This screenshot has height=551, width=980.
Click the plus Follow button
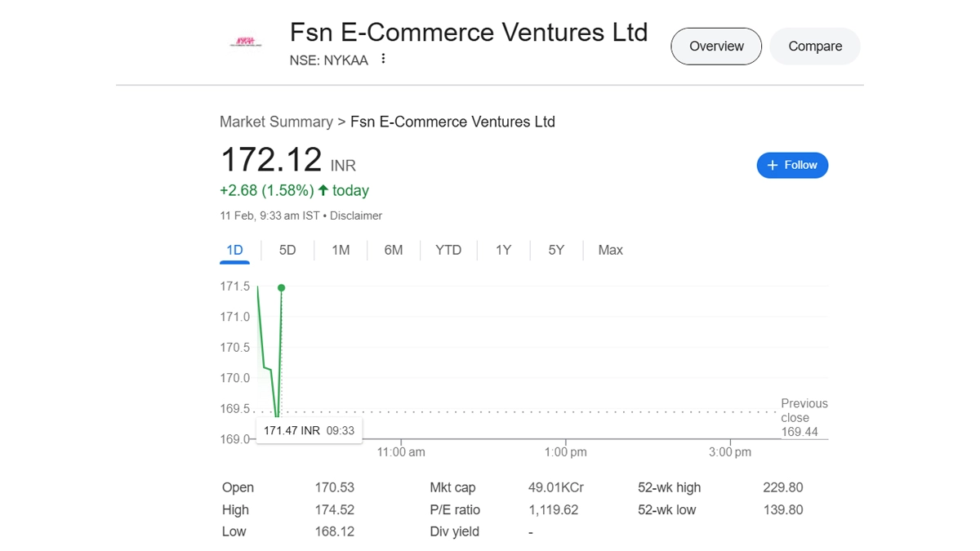(x=792, y=165)
